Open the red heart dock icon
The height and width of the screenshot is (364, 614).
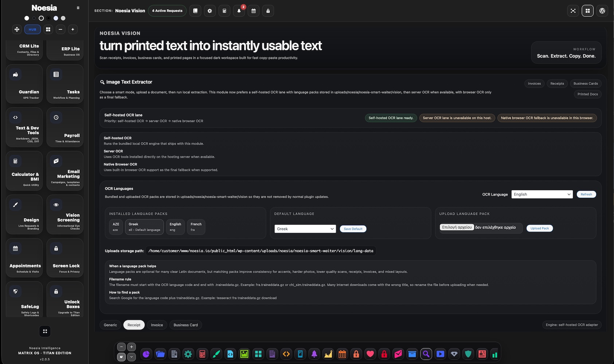tap(370, 354)
